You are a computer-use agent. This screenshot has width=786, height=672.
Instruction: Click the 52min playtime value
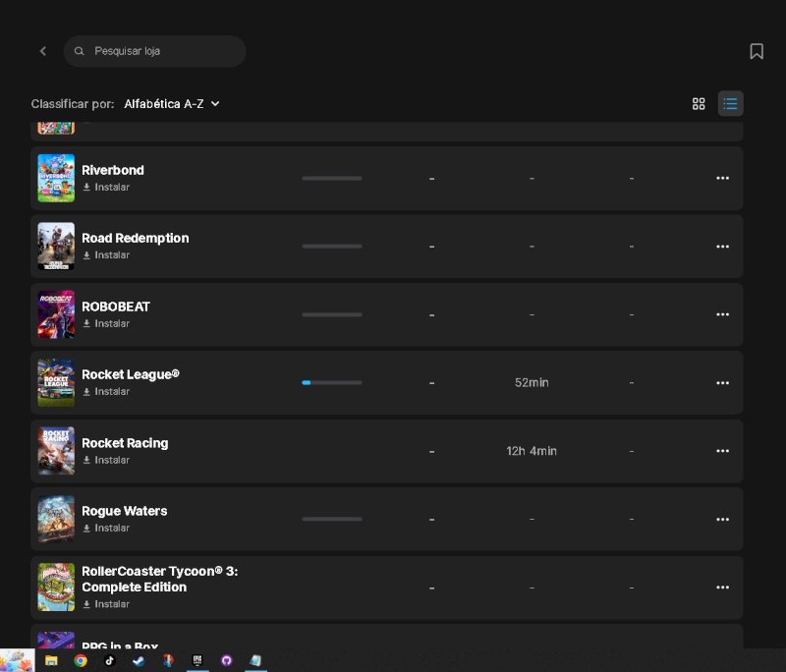pyautogui.click(x=532, y=383)
